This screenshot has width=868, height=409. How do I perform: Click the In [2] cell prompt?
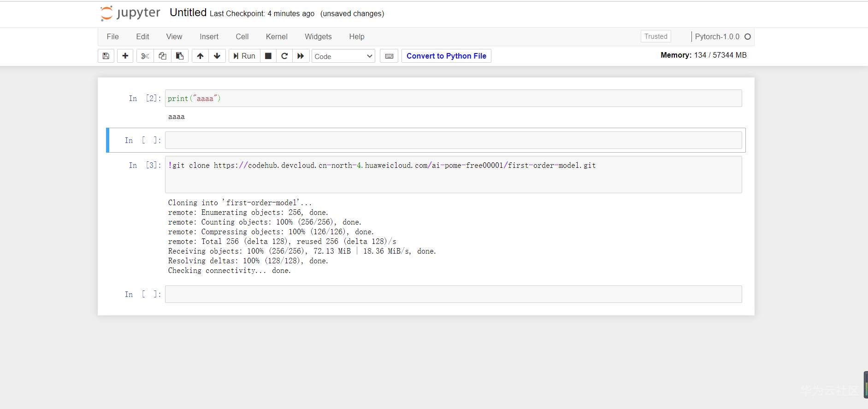tap(145, 98)
